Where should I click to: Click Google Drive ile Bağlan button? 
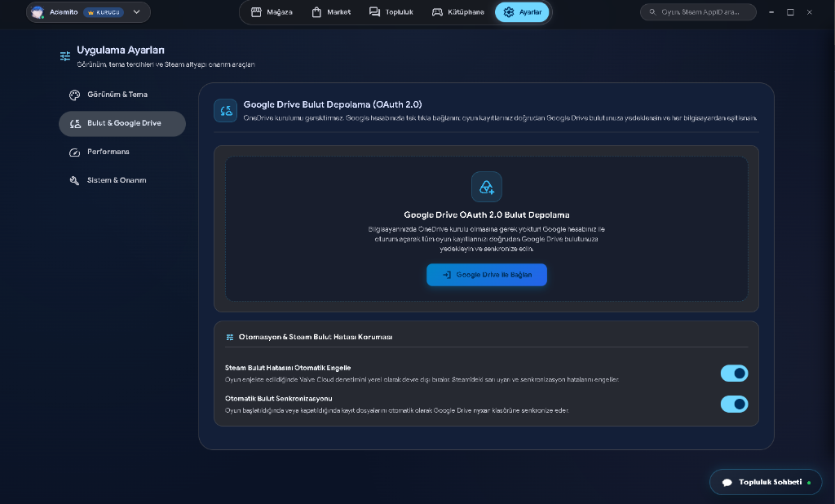[x=486, y=275]
